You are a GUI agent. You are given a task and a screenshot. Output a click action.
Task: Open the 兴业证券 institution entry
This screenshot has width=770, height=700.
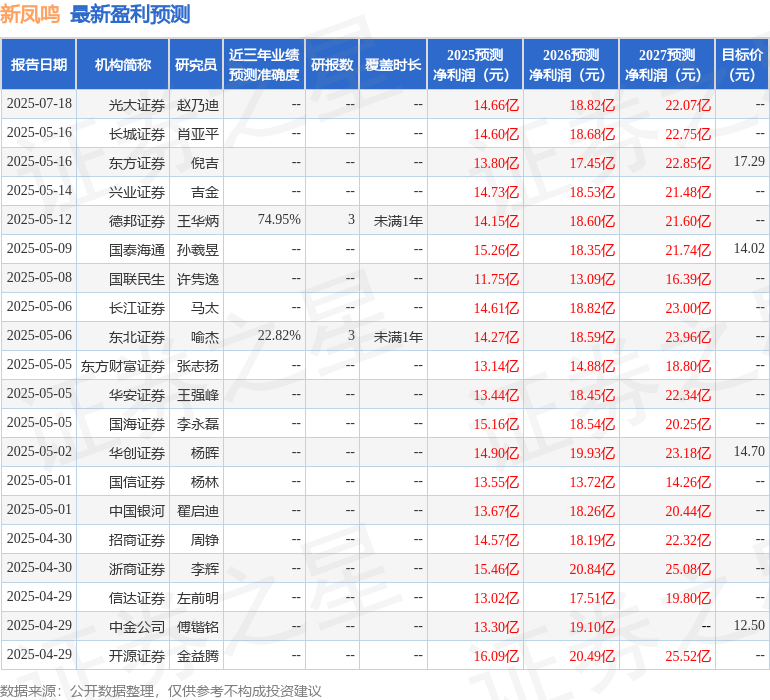(137, 192)
